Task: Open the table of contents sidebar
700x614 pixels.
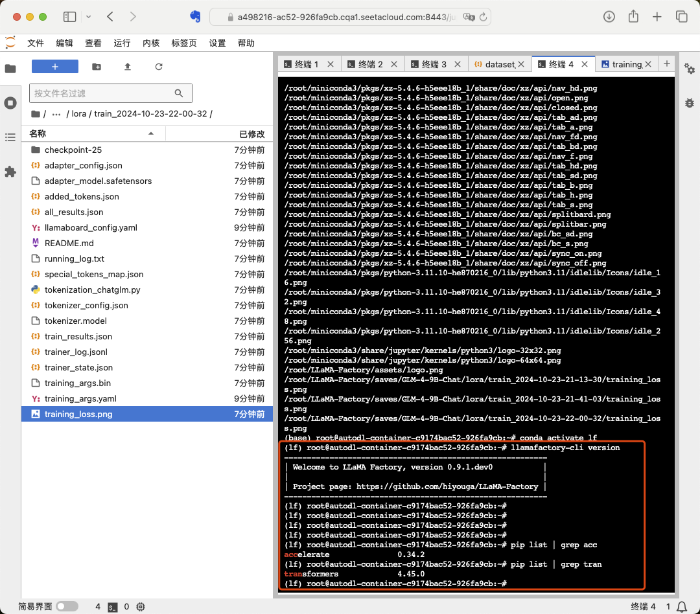Action: pos(10,137)
